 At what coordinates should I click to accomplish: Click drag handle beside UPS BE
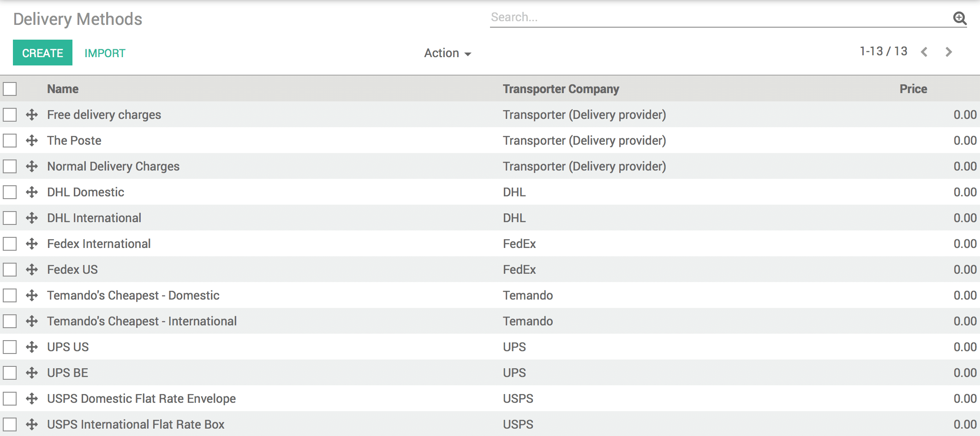[x=32, y=373]
